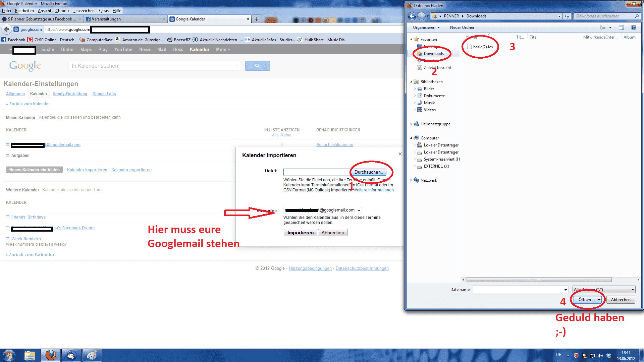Open Windows Start button
The height and width of the screenshot is (362, 644).
(x=9, y=355)
